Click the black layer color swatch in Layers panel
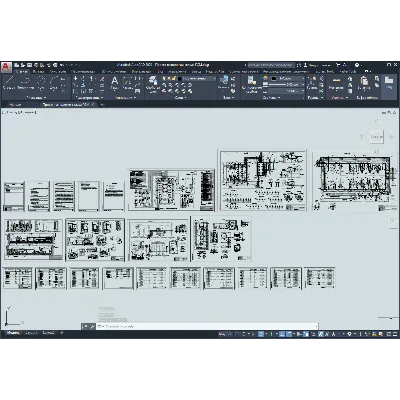Image resolution: width=400 pixels, height=400 pixels. point(180,79)
